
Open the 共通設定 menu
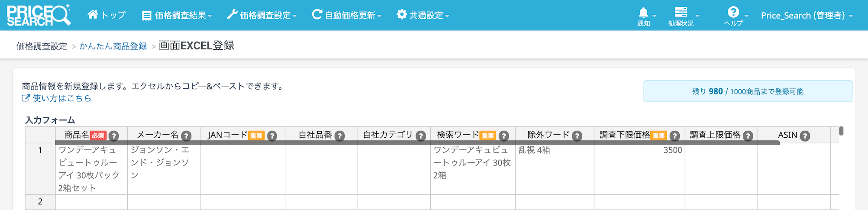[x=423, y=16]
